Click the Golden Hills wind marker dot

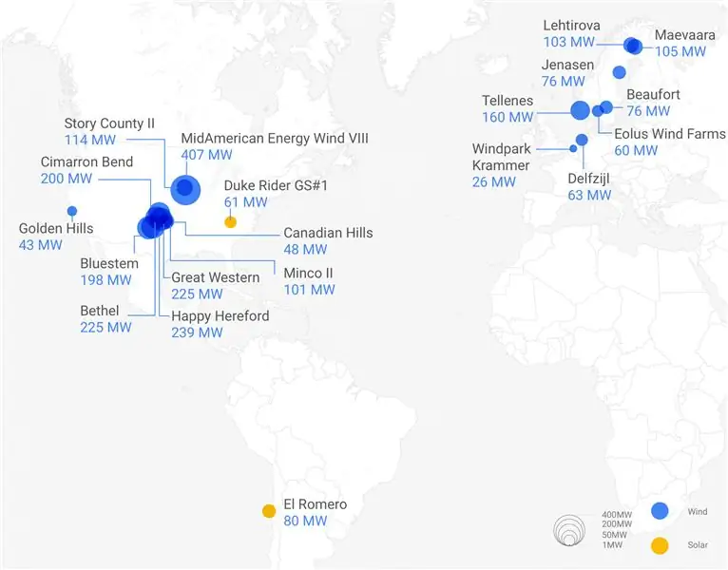(x=71, y=210)
